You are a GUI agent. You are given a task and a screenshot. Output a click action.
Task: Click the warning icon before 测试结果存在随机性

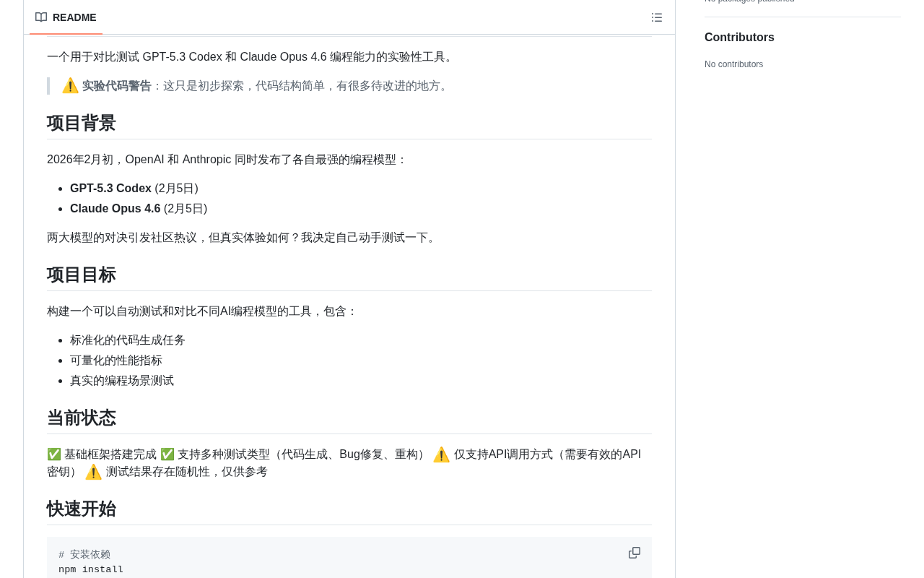tap(93, 472)
